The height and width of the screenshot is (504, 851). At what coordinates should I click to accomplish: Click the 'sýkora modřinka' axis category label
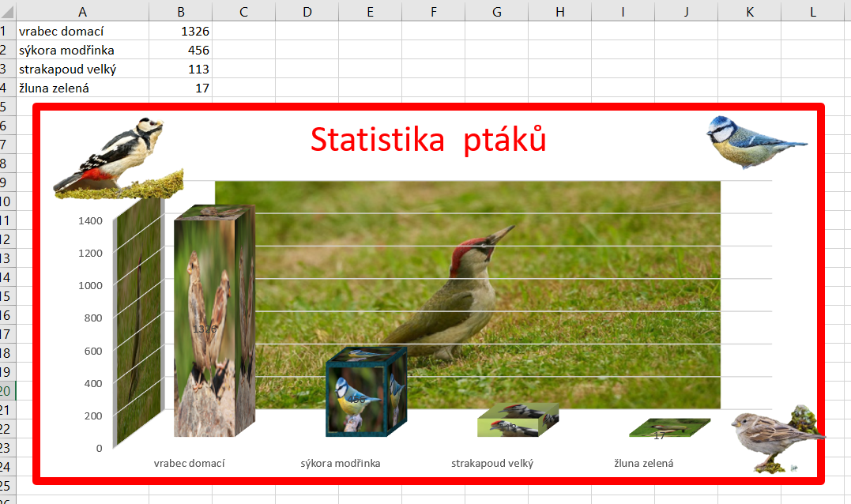(x=341, y=463)
